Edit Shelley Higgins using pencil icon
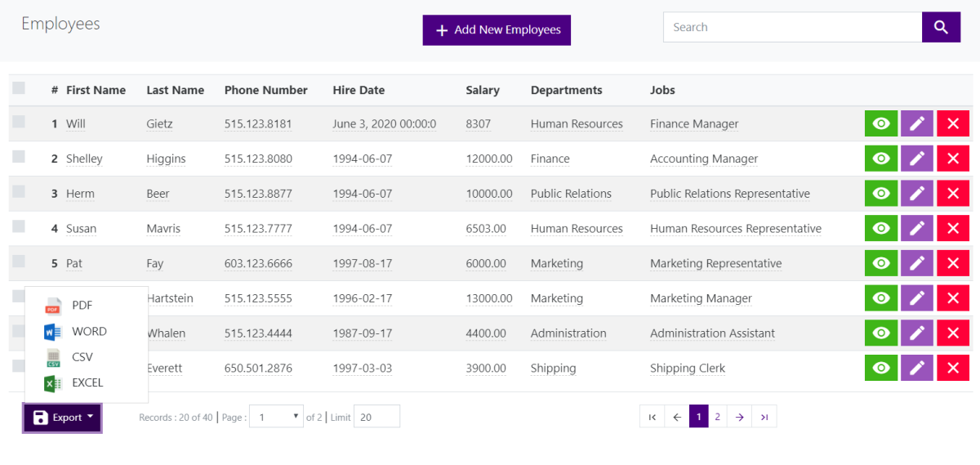 (x=916, y=159)
